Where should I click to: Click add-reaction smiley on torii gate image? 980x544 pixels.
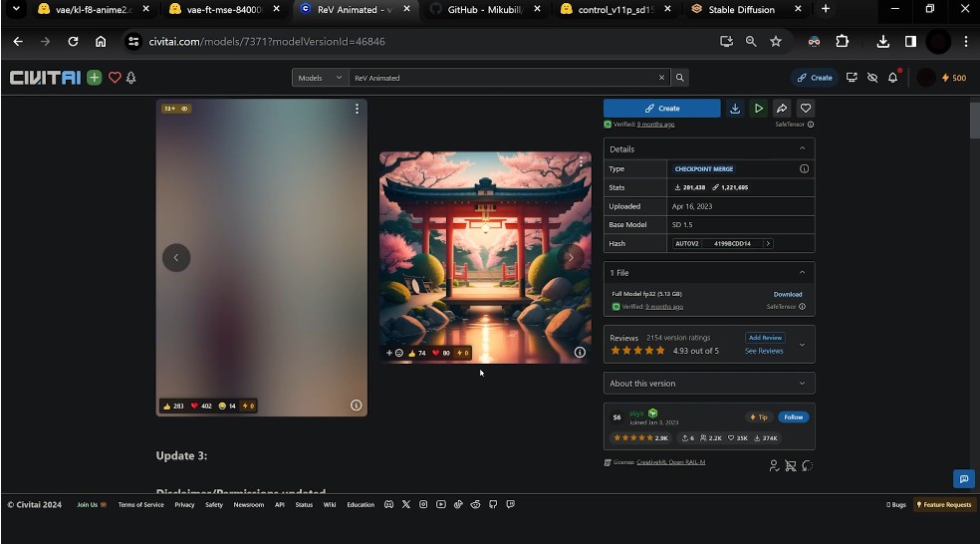[x=395, y=353]
